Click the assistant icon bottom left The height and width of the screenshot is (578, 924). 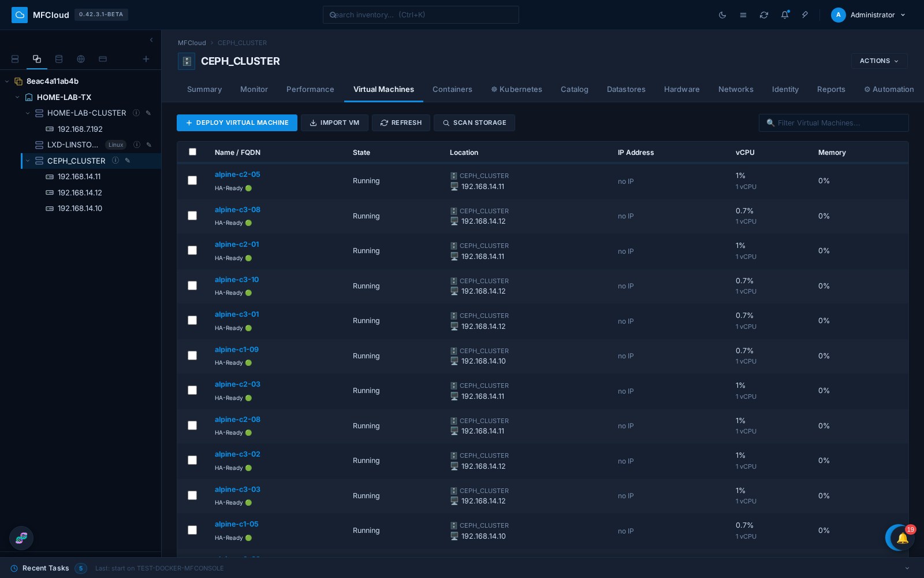click(21, 538)
